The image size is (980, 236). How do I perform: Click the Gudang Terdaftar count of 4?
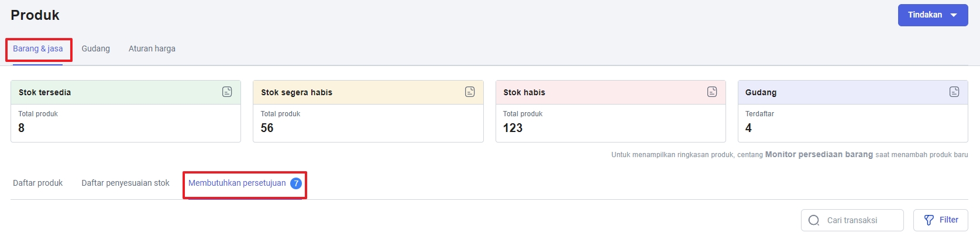[x=748, y=128]
